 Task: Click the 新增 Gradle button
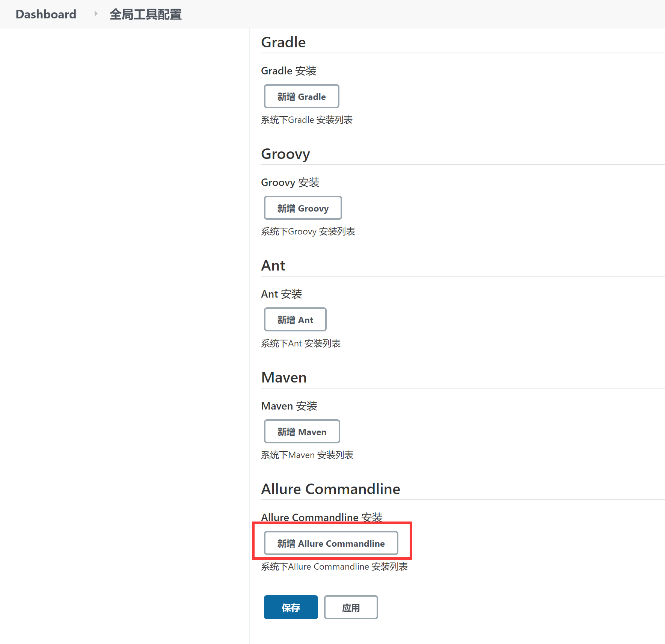pos(301,97)
